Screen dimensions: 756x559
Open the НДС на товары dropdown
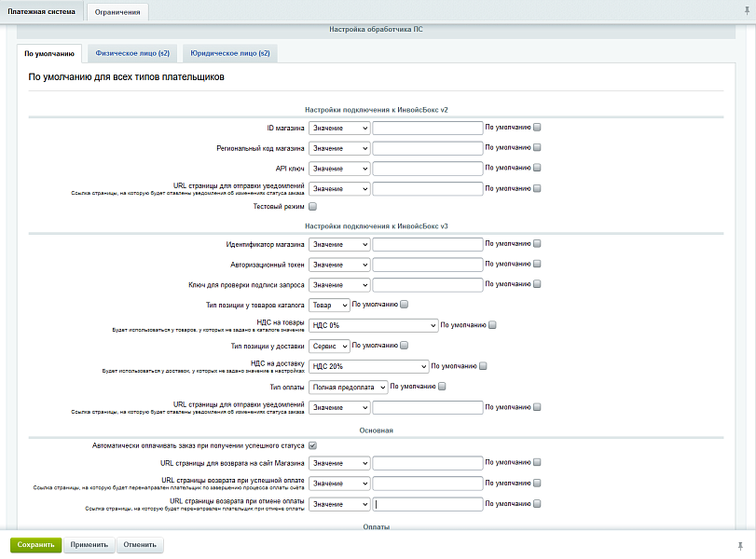(x=373, y=325)
